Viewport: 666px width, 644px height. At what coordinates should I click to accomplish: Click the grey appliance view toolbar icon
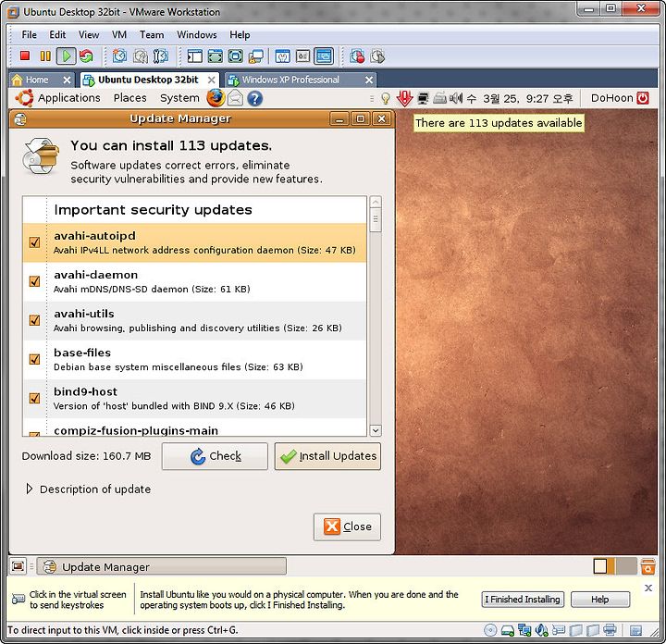pos(302,56)
